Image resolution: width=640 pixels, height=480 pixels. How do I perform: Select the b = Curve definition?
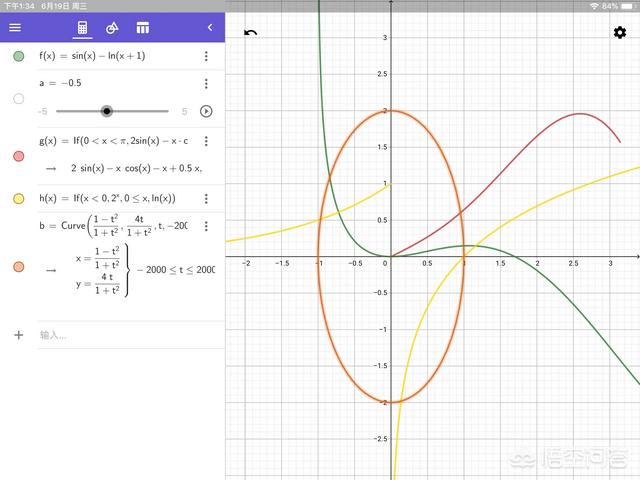point(113,226)
